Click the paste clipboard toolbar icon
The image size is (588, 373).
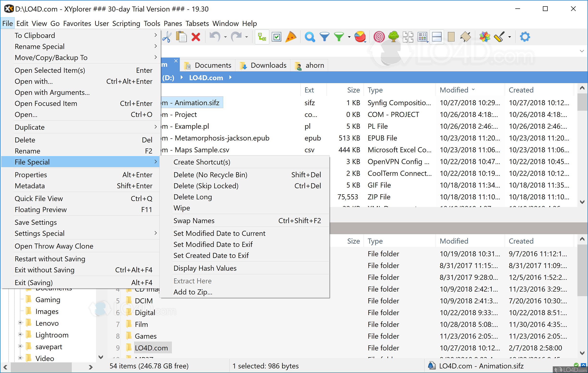pyautogui.click(x=181, y=37)
